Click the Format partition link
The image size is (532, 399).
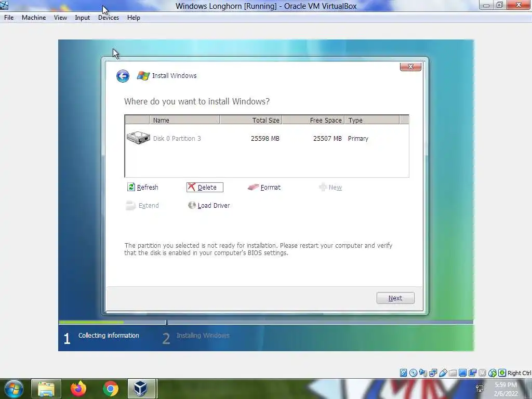click(x=270, y=187)
